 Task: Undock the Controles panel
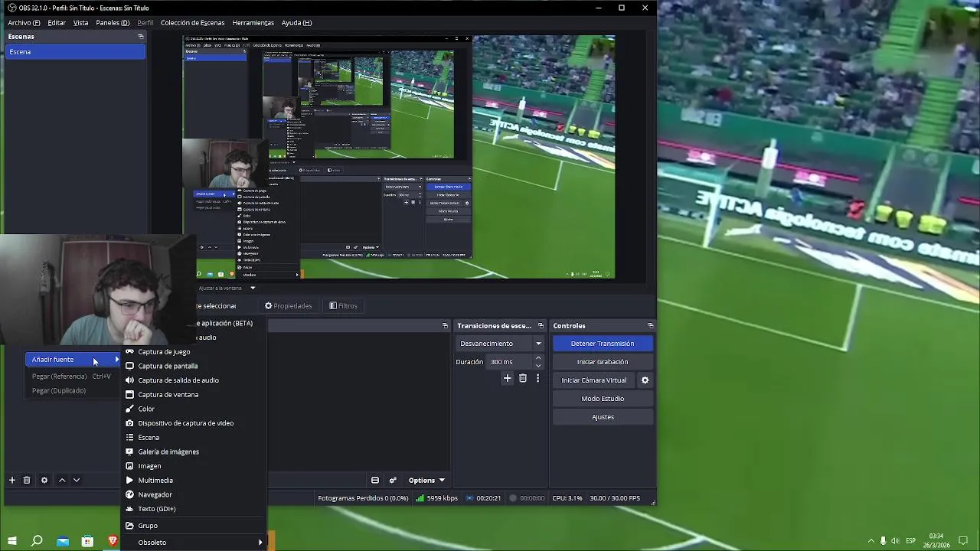tap(650, 326)
